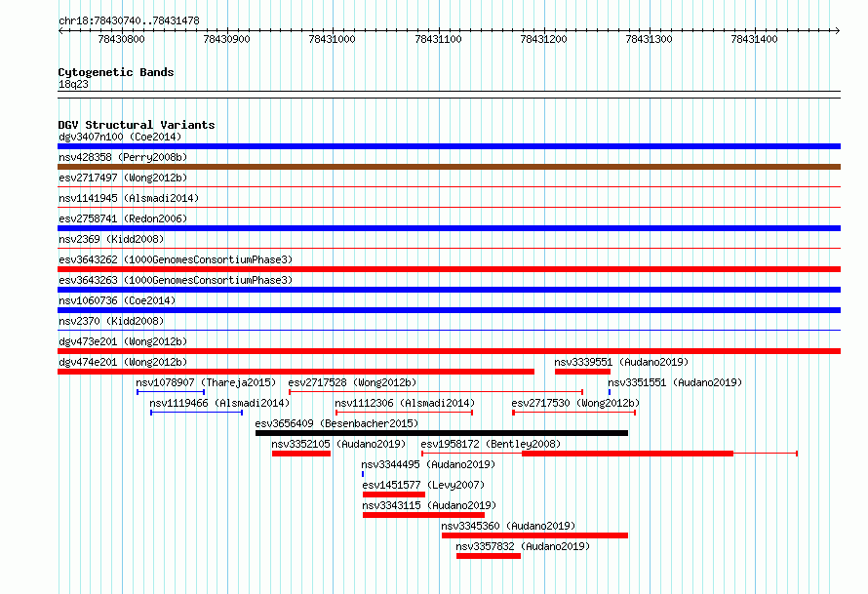Click the small blue mark for nsv3351551

[610, 392]
